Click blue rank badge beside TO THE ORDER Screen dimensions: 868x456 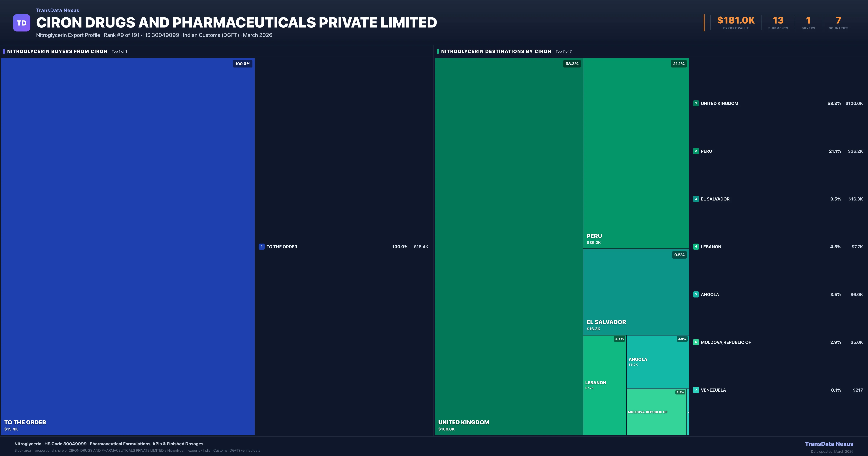261,247
